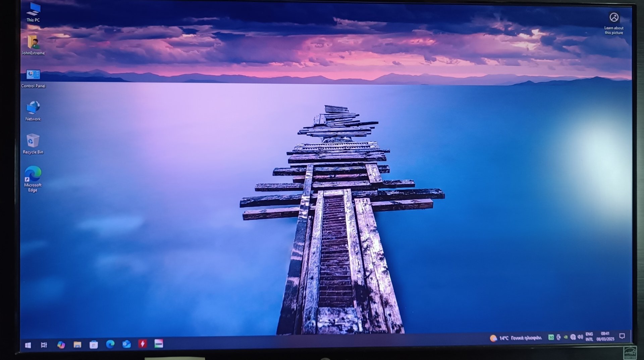Open Task View from the taskbar
Image resolution: width=644 pixels, height=360 pixels.
click(44, 345)
